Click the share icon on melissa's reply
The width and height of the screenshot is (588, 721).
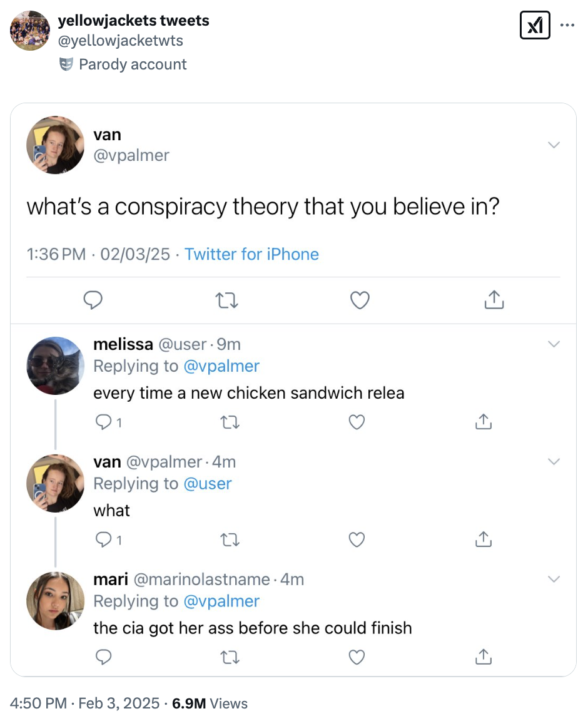(483, 422)
